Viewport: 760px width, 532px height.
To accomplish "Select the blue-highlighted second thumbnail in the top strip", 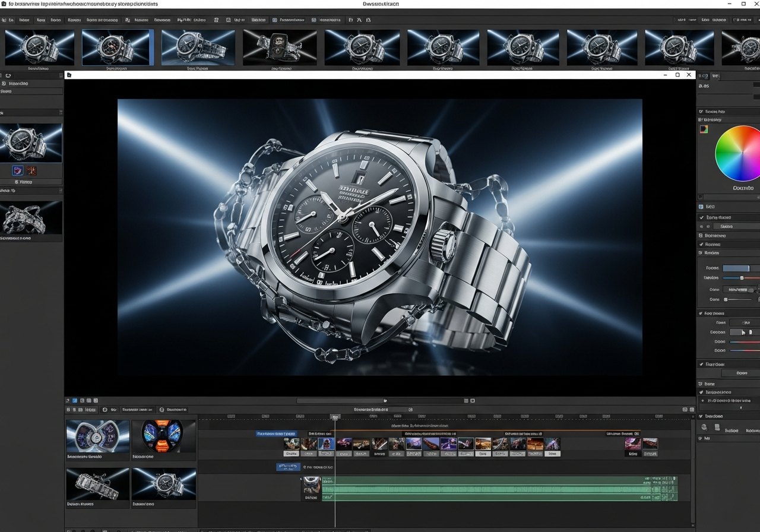I will coord(118,47).
